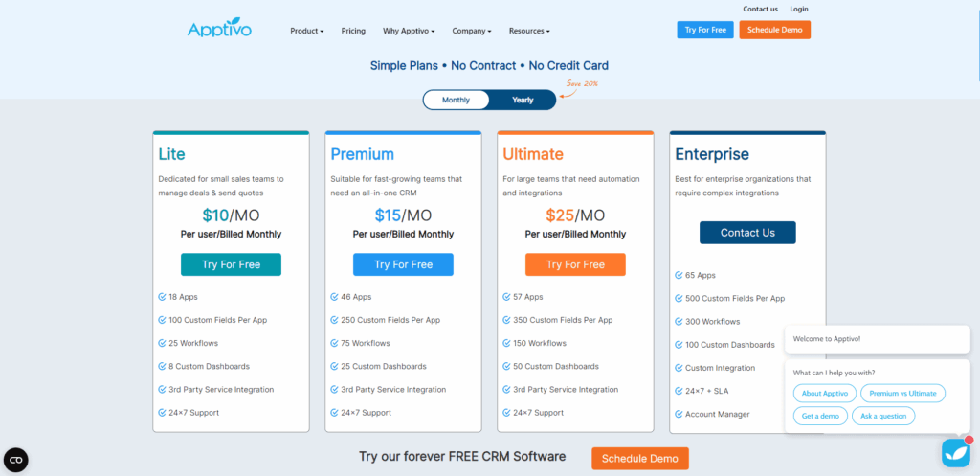Click check icon beside 75 Workflows
Viewport: 980px width, 476px height.
coord(334,343)
